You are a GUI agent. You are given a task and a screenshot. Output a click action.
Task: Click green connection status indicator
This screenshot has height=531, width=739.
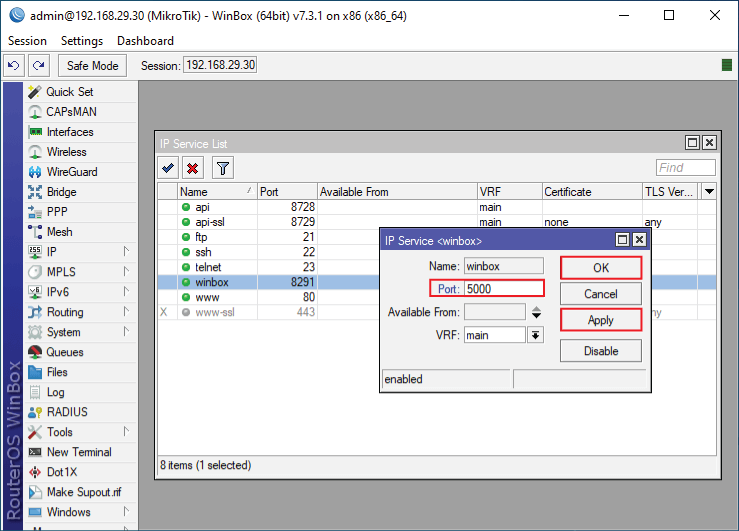[x=727, y=65]
